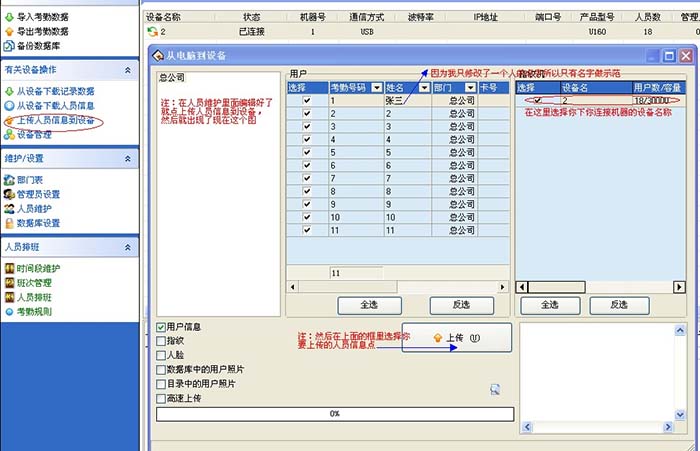Image resolution: width=700 pixels, height=451 pixels.
Task: Click the 状态 column header in main list
Action: tap(251, 17)
